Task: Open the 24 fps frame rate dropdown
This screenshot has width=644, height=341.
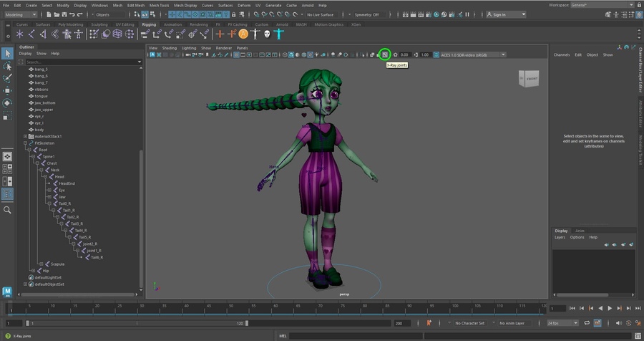Action: click(561, 323)
